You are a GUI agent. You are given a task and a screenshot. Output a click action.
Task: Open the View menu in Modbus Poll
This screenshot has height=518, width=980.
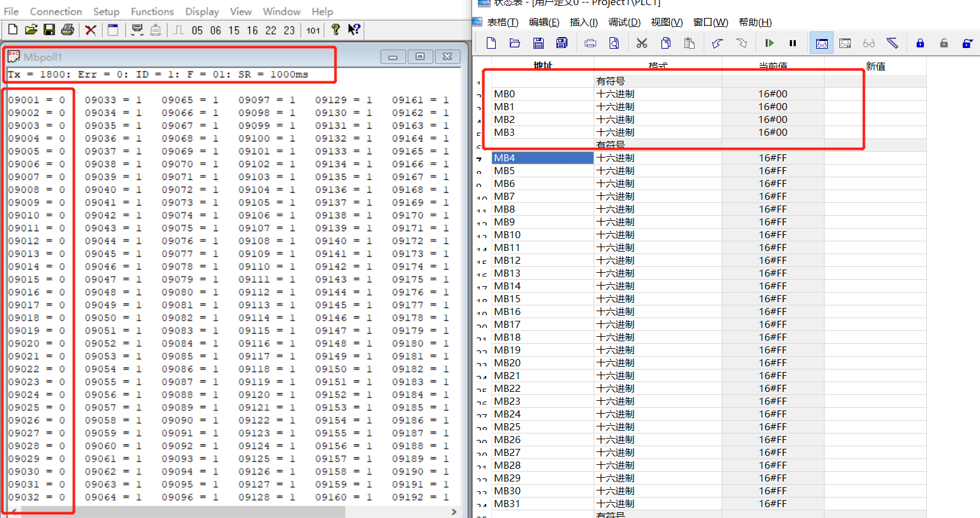point(241,12)
